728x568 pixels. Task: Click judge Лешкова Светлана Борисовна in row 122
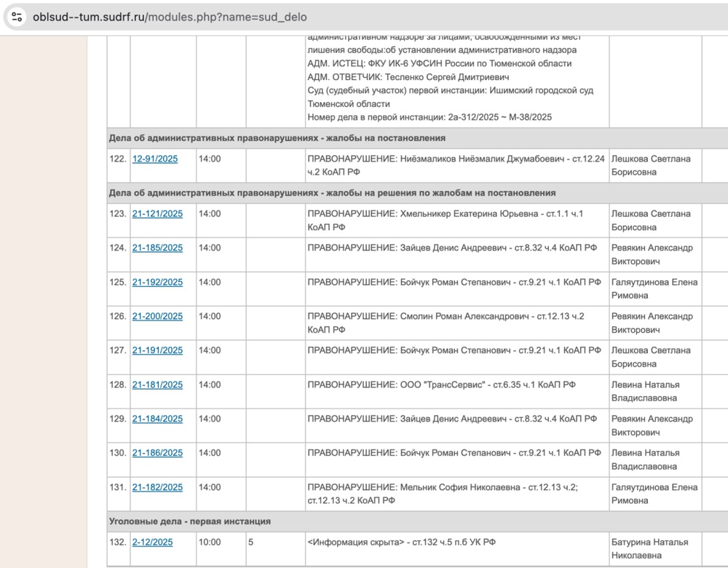click(x=651, y=165)
